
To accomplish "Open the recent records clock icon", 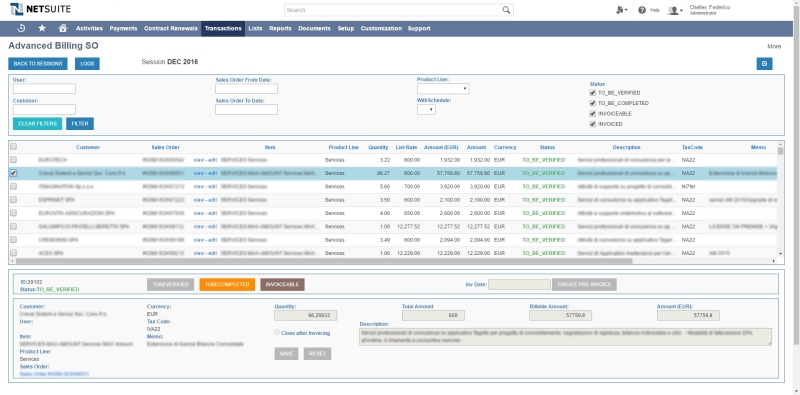I will pos(21,28).
